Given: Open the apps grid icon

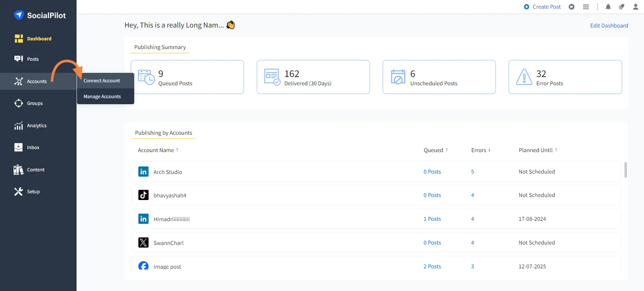Looking at the screenshot, I should [x=586, y=7].
